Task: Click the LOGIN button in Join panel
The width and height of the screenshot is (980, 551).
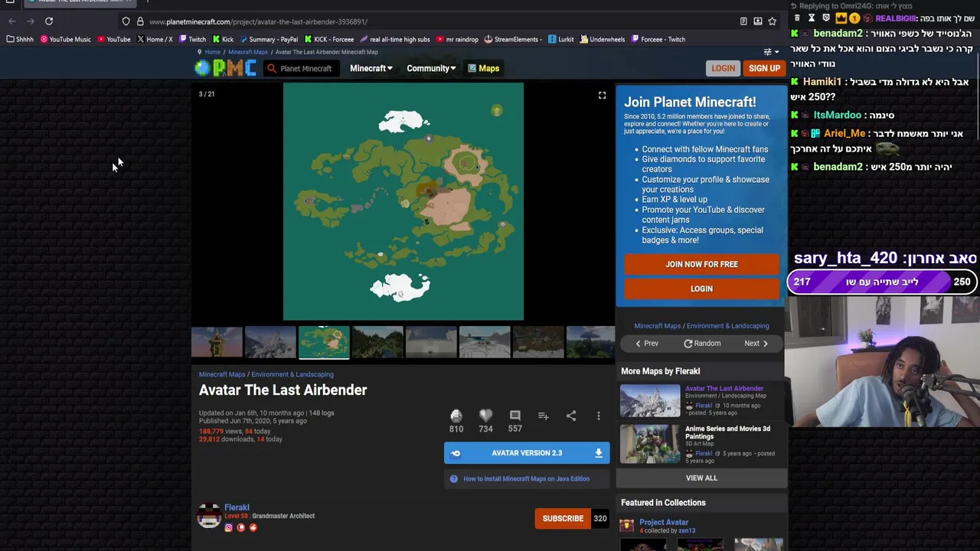Action: pos(701,289)
